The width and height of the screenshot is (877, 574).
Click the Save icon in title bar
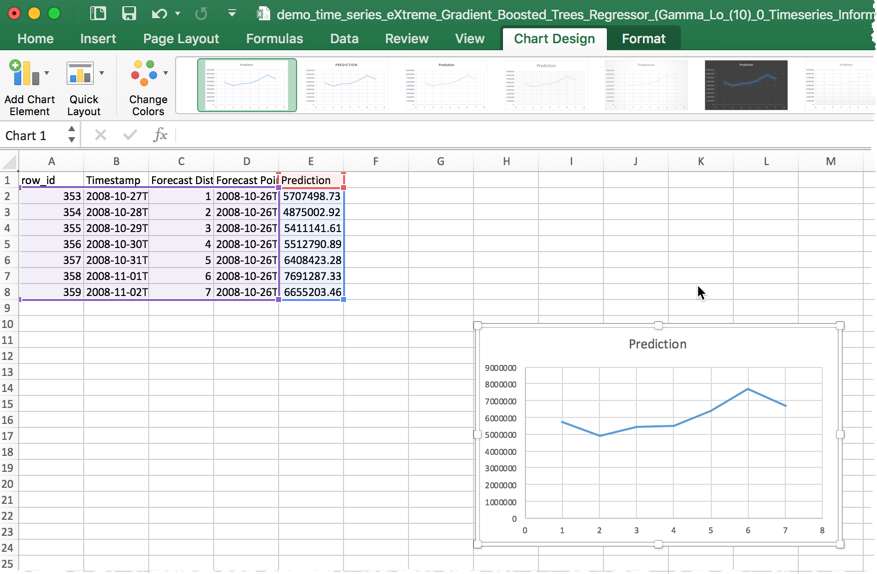tap(128, 14)
